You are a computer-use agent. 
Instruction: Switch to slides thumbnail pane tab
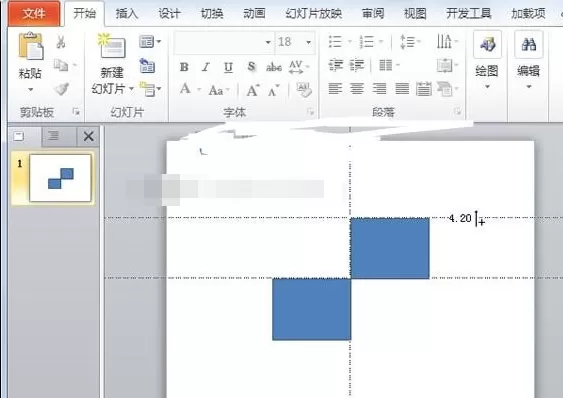[19, 136]
